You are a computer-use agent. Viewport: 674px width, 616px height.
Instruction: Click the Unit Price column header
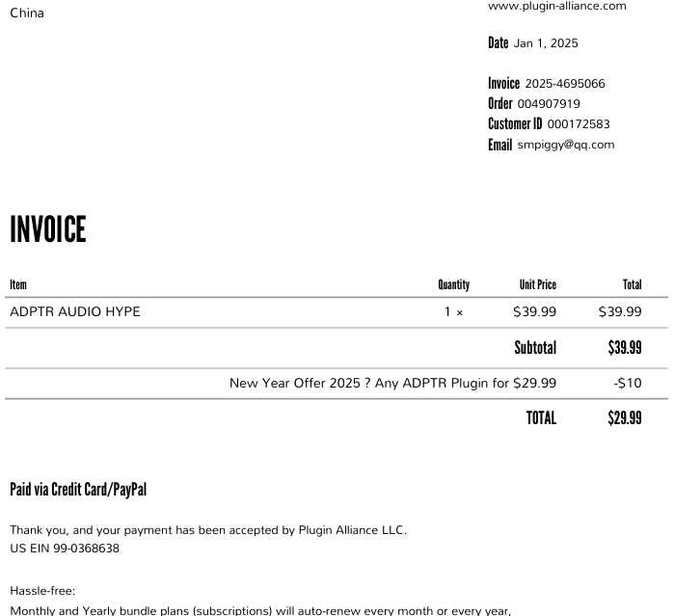pos(537,284)
